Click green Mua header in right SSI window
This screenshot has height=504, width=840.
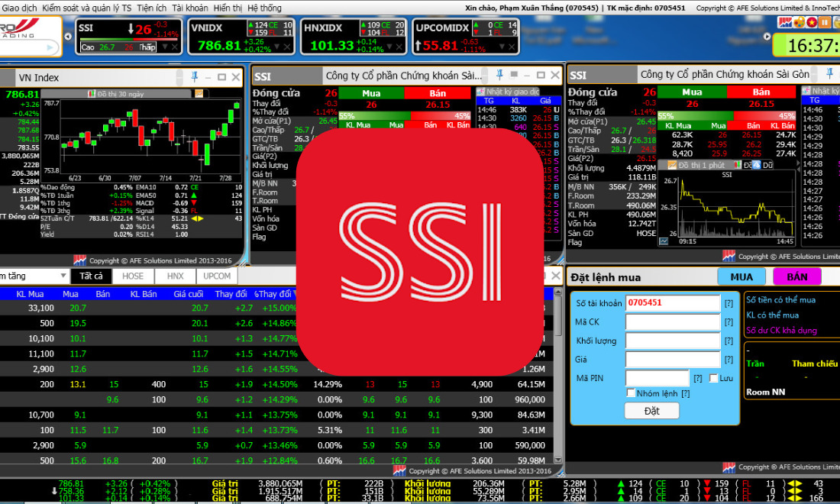pyautogui.click(x=692, y=92)
